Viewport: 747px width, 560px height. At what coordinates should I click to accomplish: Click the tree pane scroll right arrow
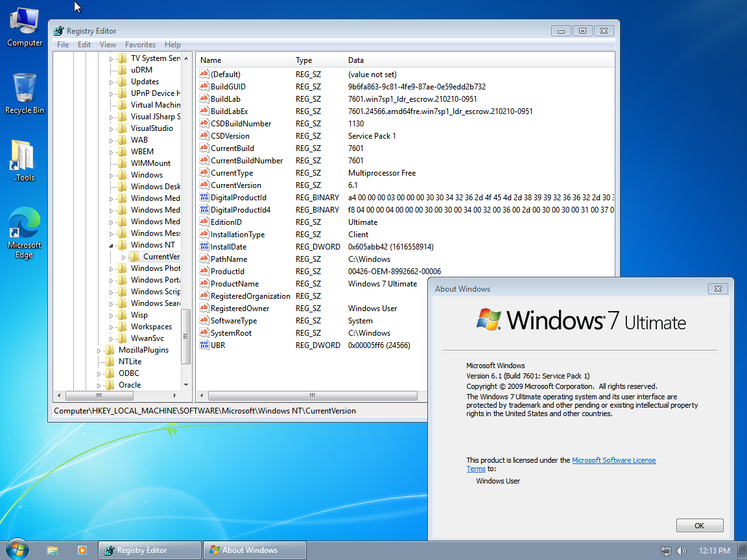coord(175,395)
